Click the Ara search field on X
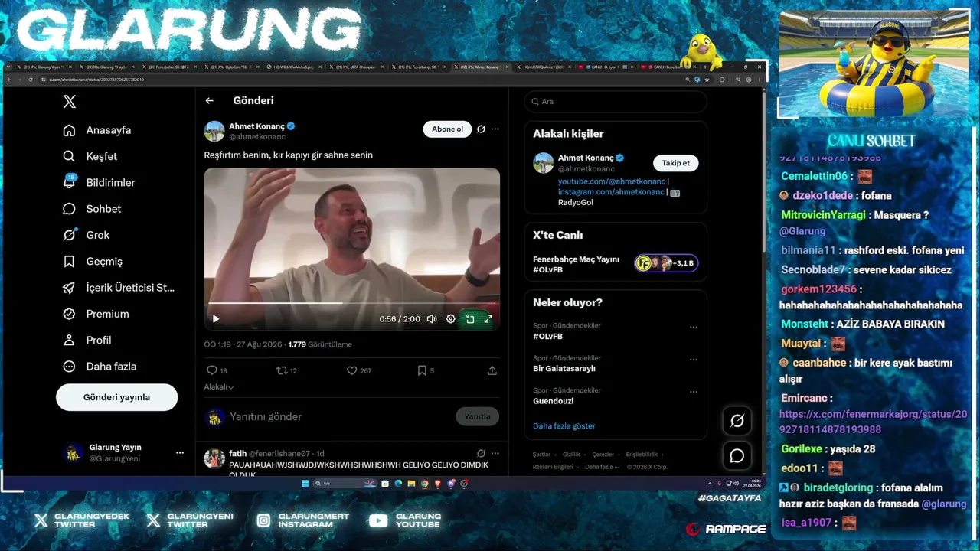The width and height of the screenshot is (980, 551). click(616, 101)
